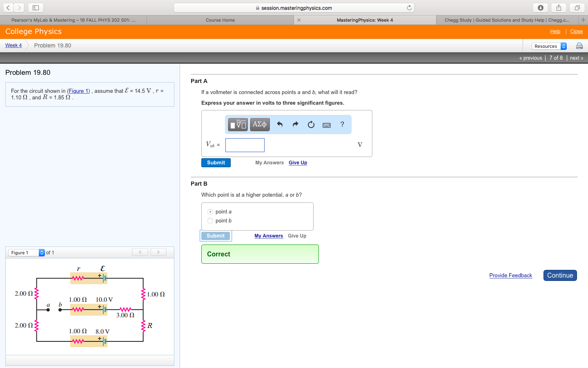Go to the previous problem
Image resolution: width=588 pixels, height=368 pixels.
click(531, 58)
